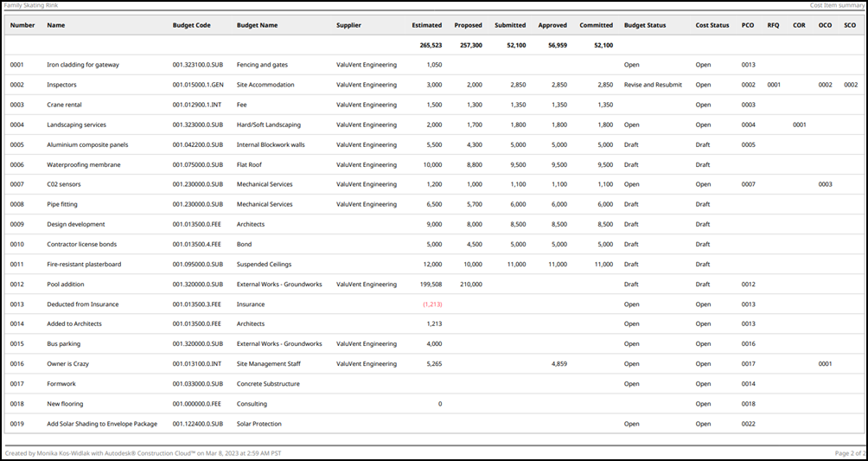Click the 'Pipe fitting' item name
Screen dimensions: 868x461
62,204
